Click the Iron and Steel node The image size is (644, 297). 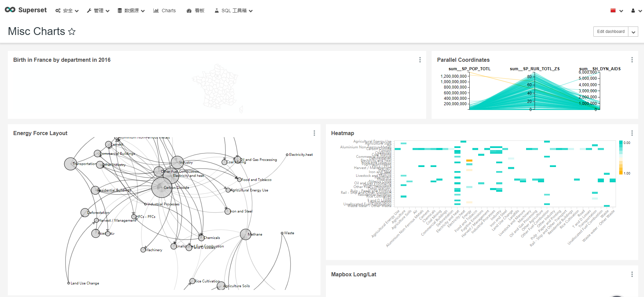coord(228,211)
